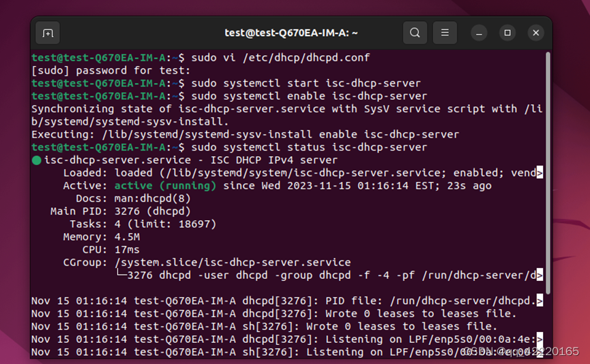Click 'CPU: 17ms' line

[x=111, y=249]
